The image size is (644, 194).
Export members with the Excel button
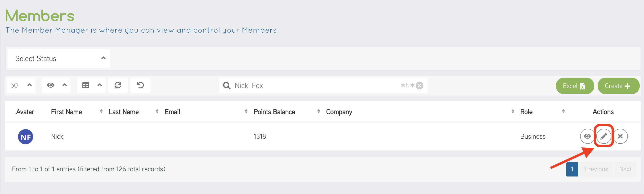pyautogui.click(x=574, y=86)
